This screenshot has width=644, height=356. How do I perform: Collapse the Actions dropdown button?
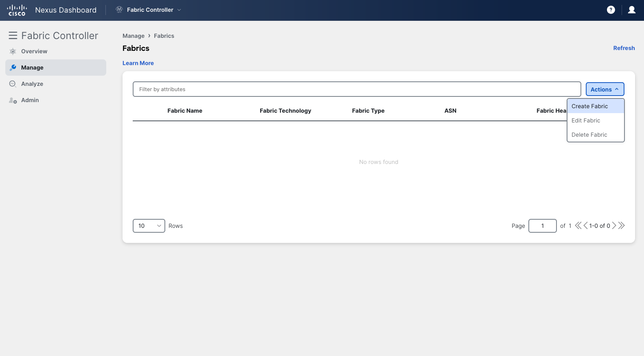pos(605,89)
